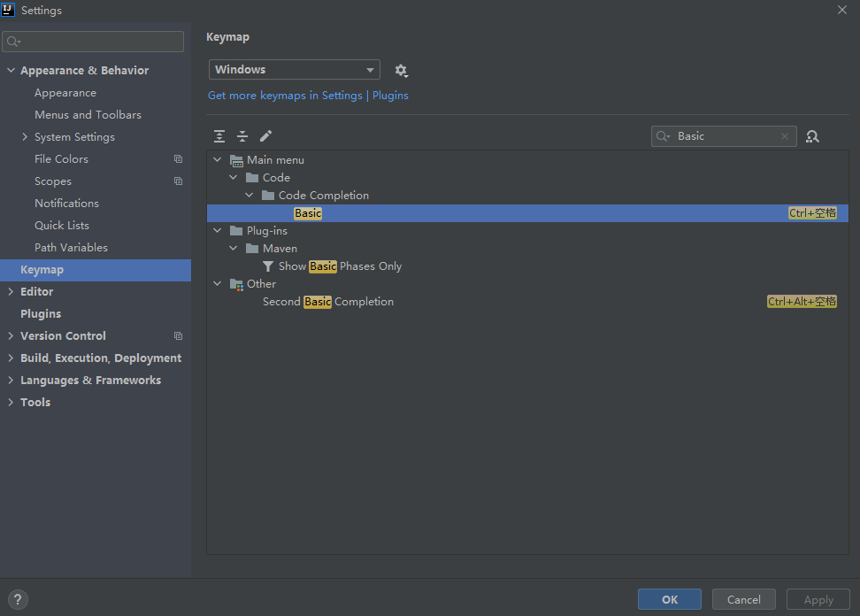Screen dimensions: 860x616
Task: Collapse the Other tree node
Action: 218,283
